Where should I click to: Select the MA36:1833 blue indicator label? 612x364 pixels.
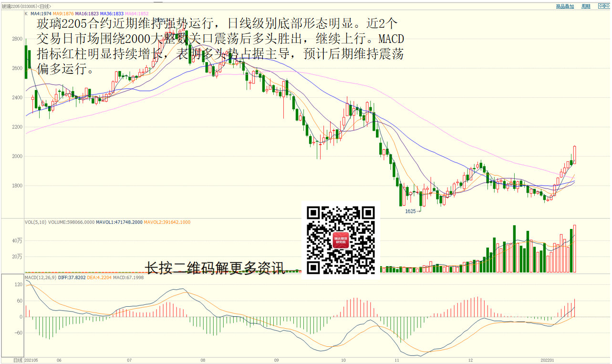112,14
